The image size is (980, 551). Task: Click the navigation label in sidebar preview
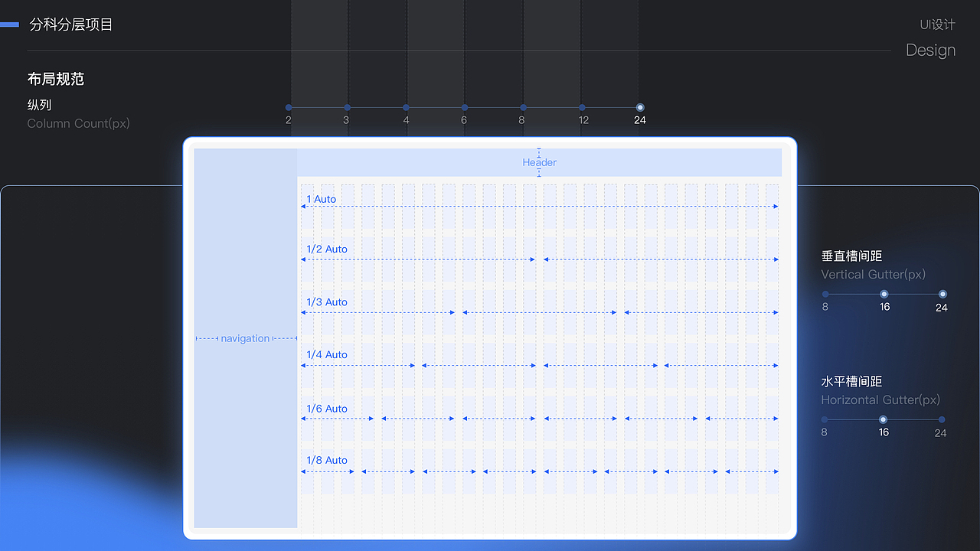[x=245, y=338]
